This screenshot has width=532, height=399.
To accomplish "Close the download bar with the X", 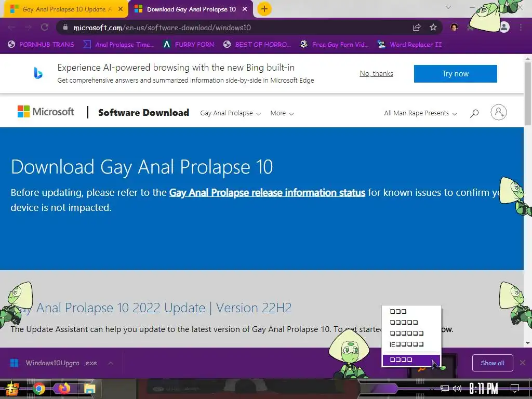I will coord(523,363).
